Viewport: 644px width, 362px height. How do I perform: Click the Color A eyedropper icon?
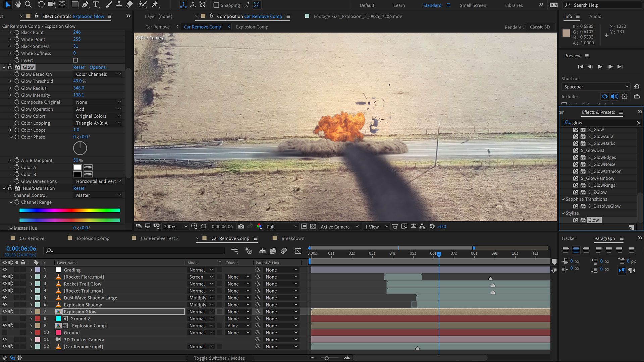coord(88,167)
